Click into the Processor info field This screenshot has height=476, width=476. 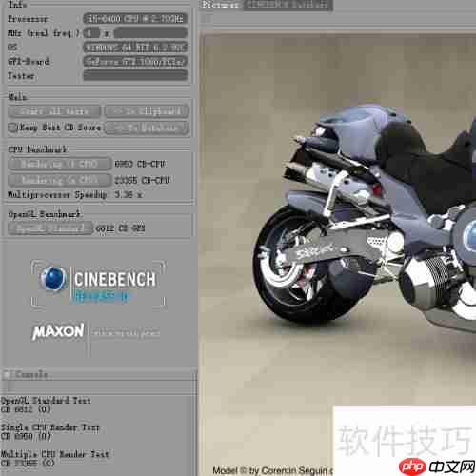click(135, 19)
